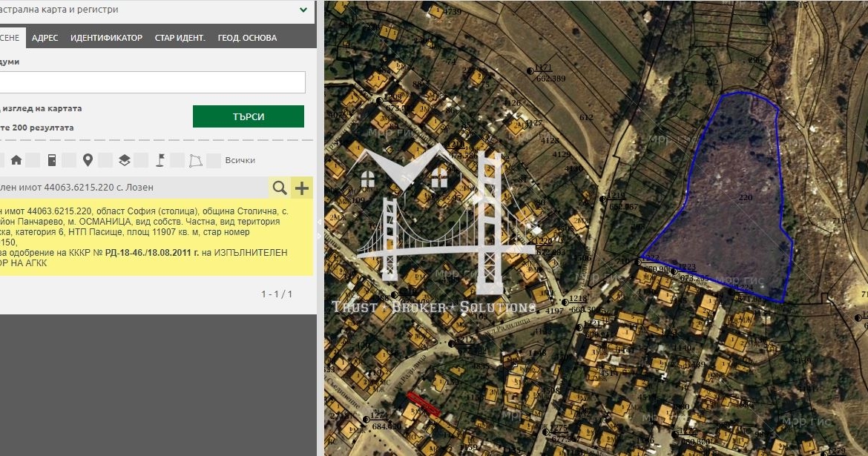
Task: Click the flag marker filter icon
Action: (160, 160)
